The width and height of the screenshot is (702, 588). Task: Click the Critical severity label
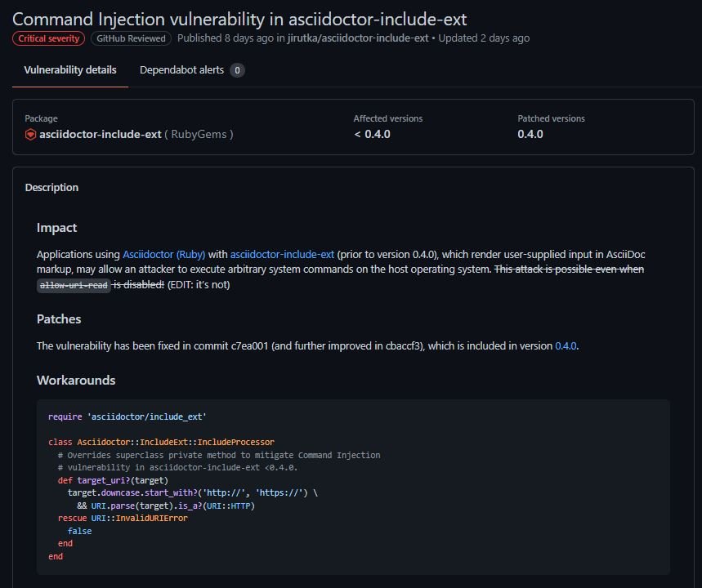pos(49,38)
